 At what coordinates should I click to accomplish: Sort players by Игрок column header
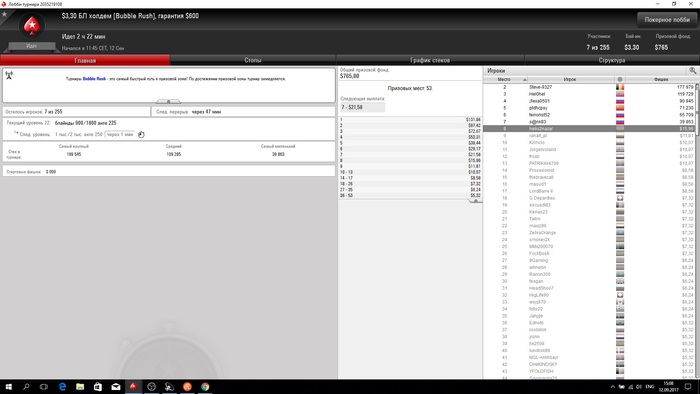tap(570, 79)
